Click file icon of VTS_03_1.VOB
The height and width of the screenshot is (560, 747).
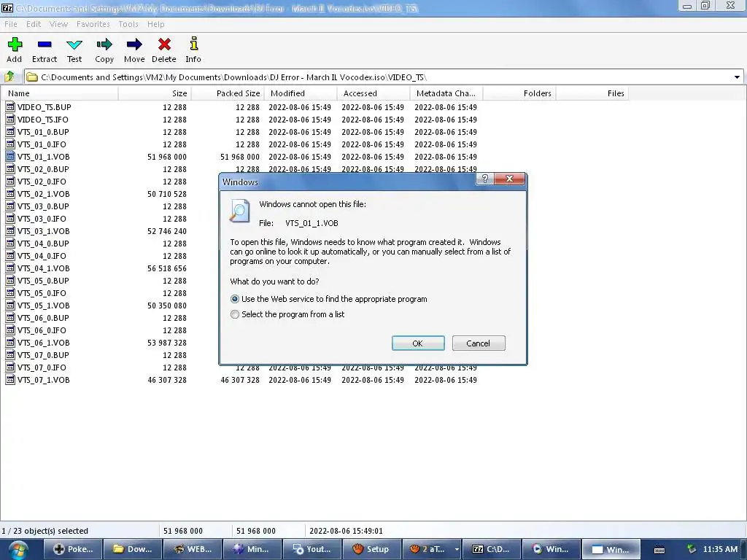10,230
